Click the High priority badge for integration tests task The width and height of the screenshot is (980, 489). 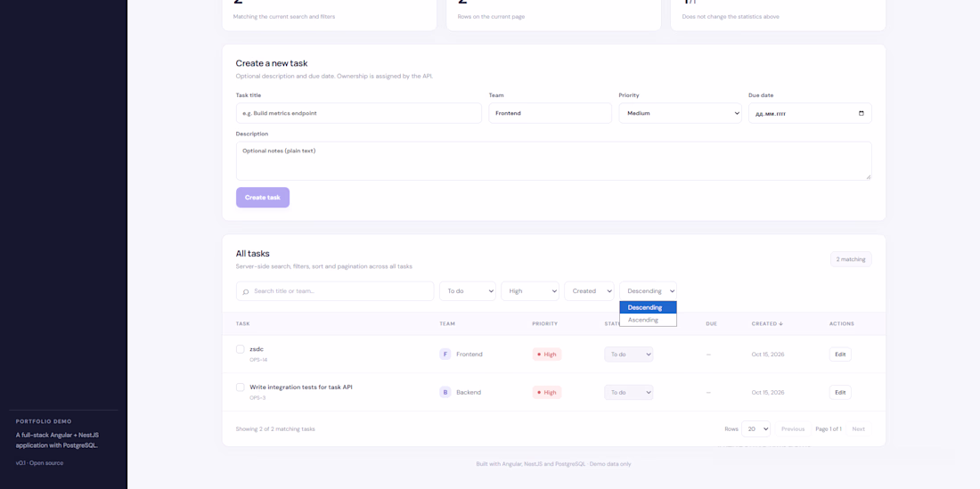click(x=547, y=392)
